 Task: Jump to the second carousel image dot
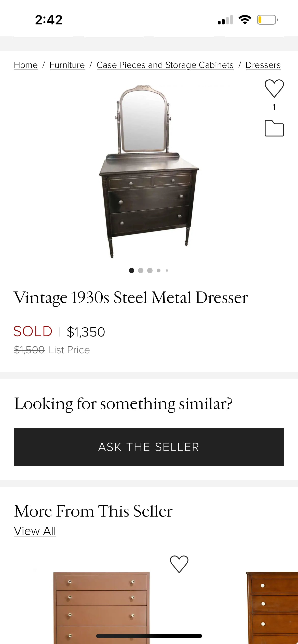point(141,270)
